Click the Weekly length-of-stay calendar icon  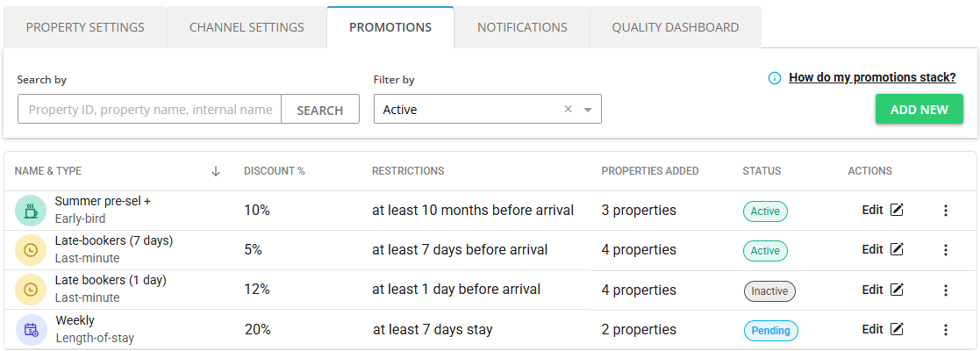(31, 330)
